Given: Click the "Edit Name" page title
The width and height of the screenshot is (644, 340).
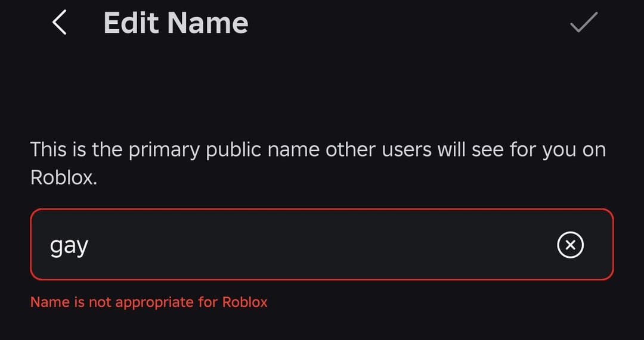Looking at the screenshot, I should click(x=176, y=23).
